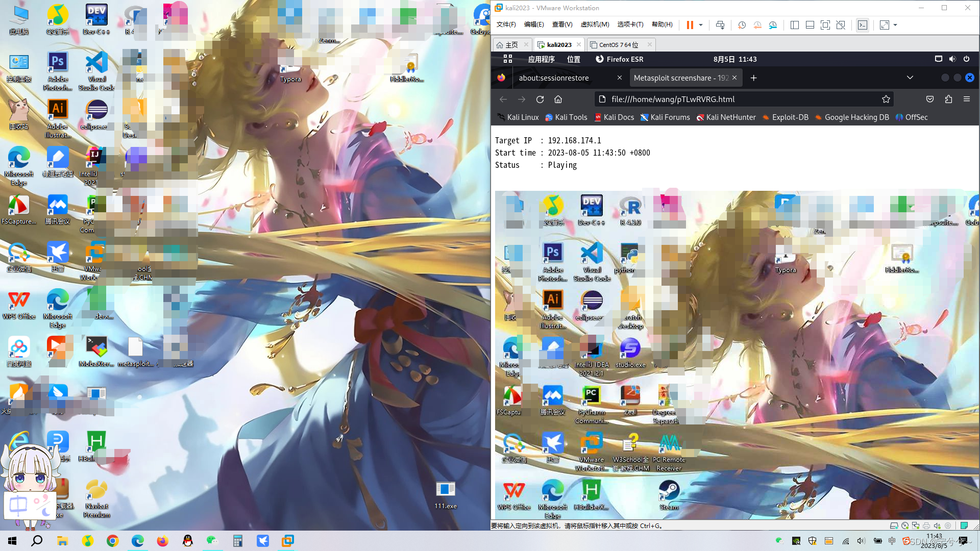Open Firefox list all tabs chevron

tap(910, 78)
